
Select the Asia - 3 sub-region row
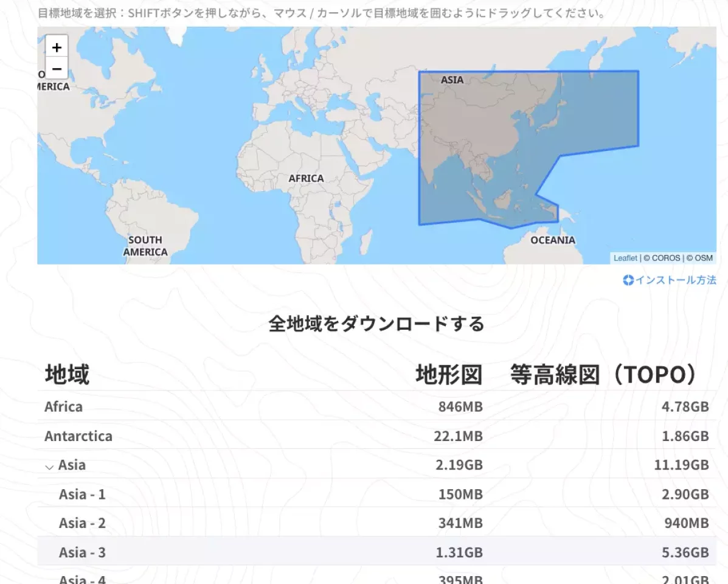(82, 552)
